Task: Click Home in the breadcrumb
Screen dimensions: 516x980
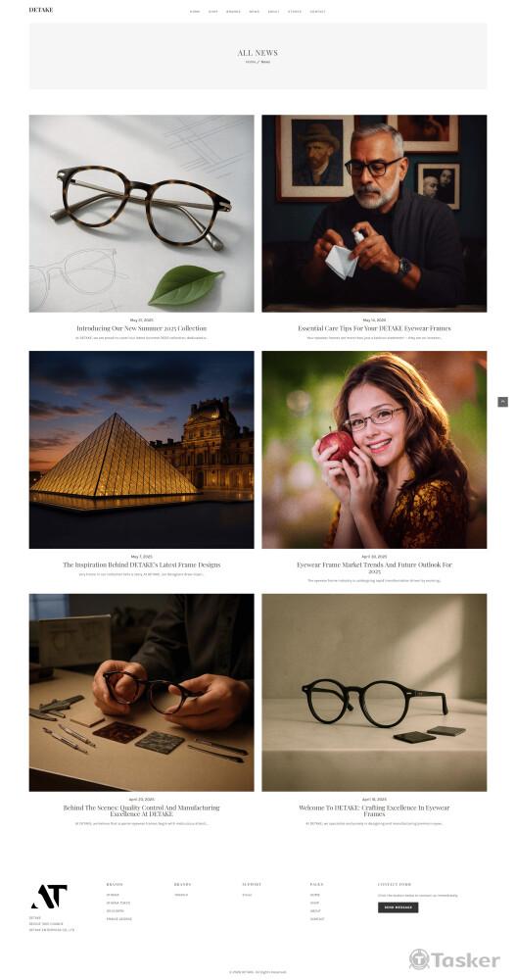Action: click(251, 62)
